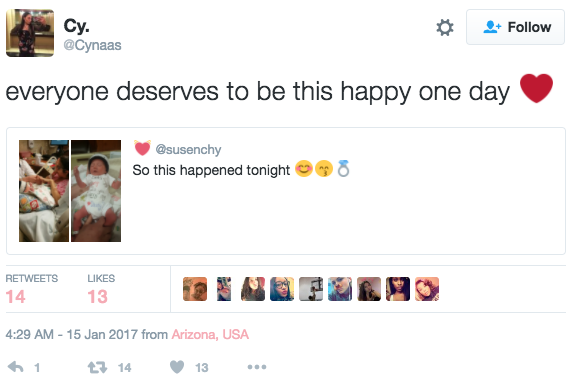Like the tweet with heart icon
574x381 pixels.
(x=177, y=367)
